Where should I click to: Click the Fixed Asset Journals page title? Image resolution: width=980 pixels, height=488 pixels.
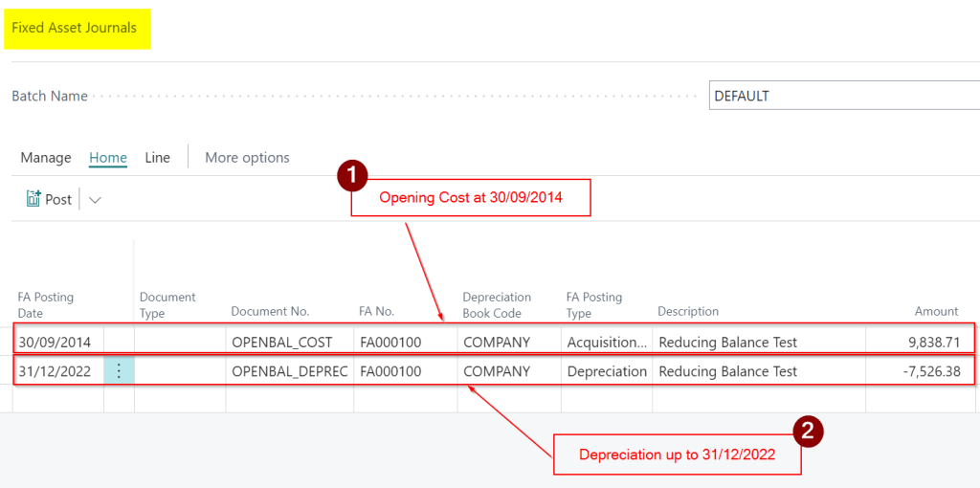click(x=75, y=28)
